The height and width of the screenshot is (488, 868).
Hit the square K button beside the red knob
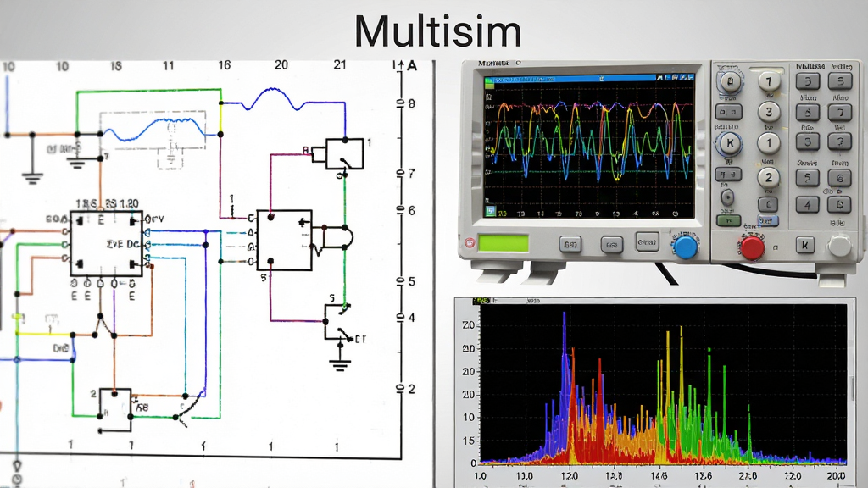pos(805,245)
